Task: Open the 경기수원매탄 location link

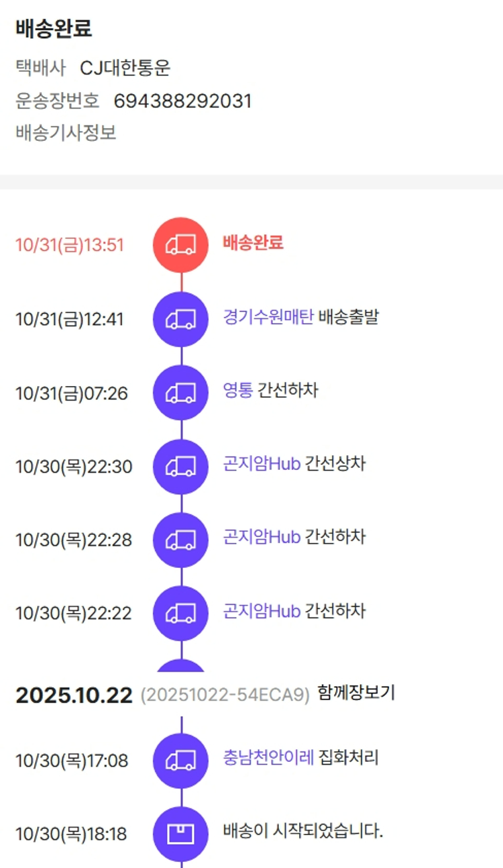Action: click(268, 316)
